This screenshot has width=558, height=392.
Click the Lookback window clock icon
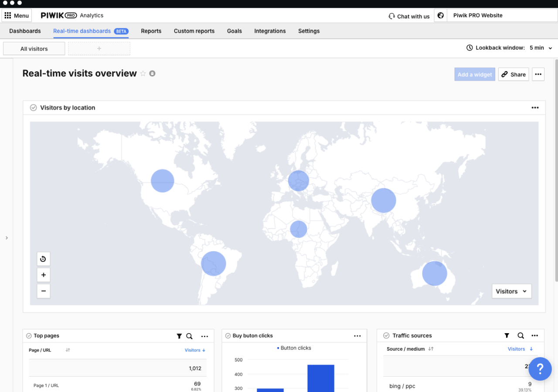coord(470,48)
